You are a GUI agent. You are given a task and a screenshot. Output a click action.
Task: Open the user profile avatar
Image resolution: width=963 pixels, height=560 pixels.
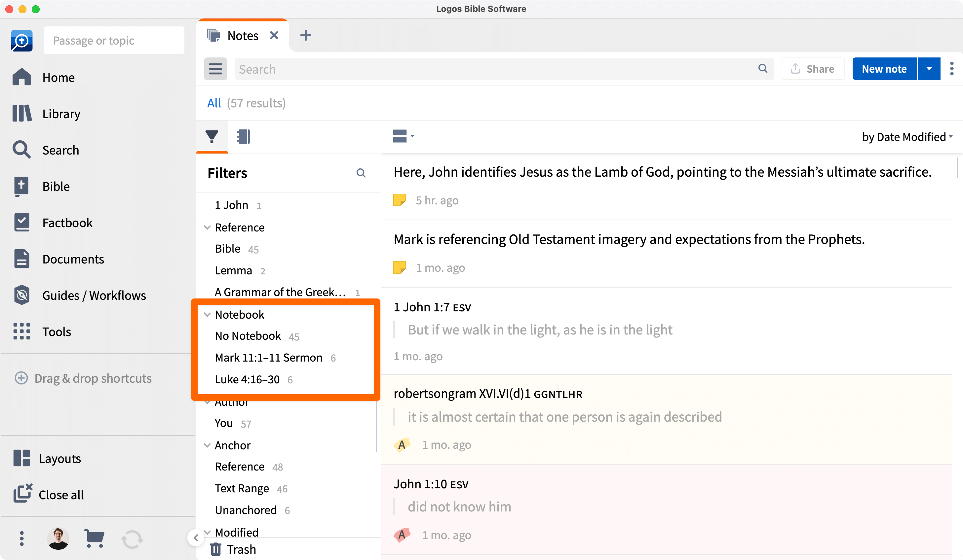point(58,538)
